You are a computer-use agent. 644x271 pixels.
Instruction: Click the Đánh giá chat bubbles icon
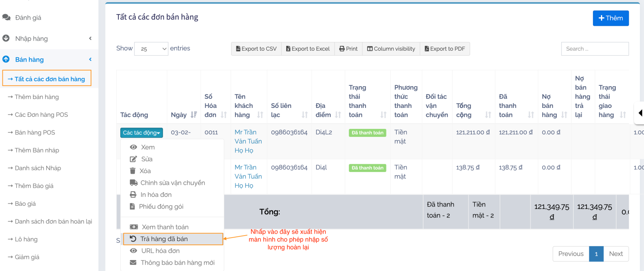6,18
